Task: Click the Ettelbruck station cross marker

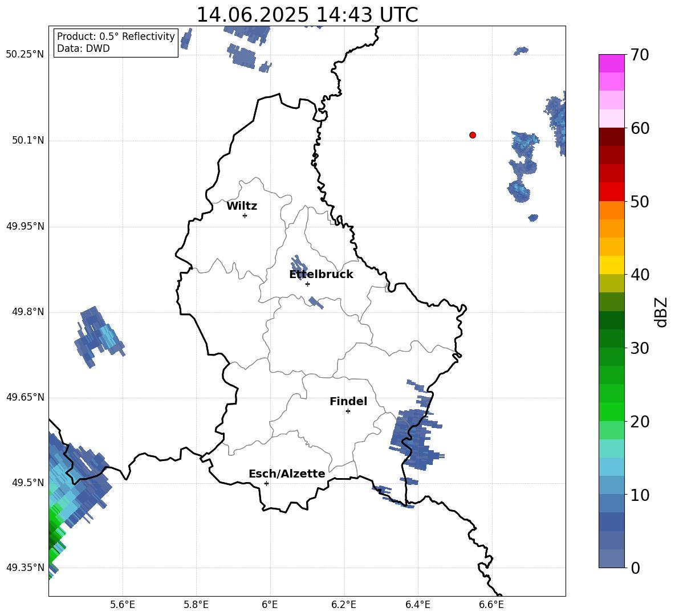Action: pyautogui.click(x=307, y=284)
